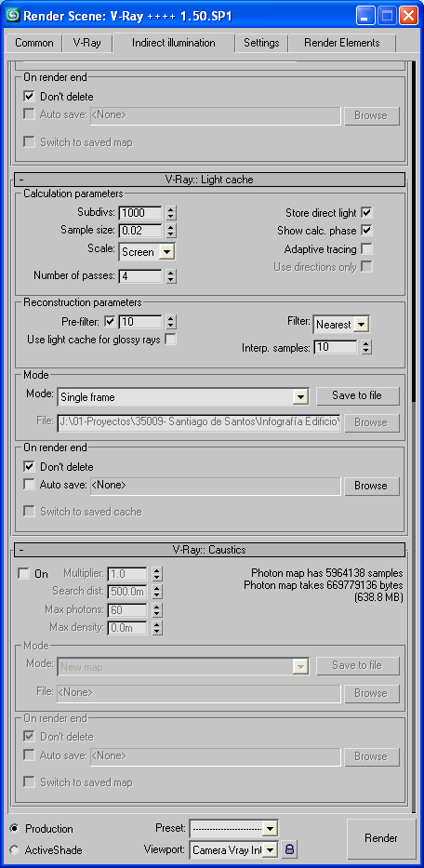This screenshot has width=424, height=868.
Task: Adjust the Subdivs spinner arrows
Action: [x=171, y=212]
